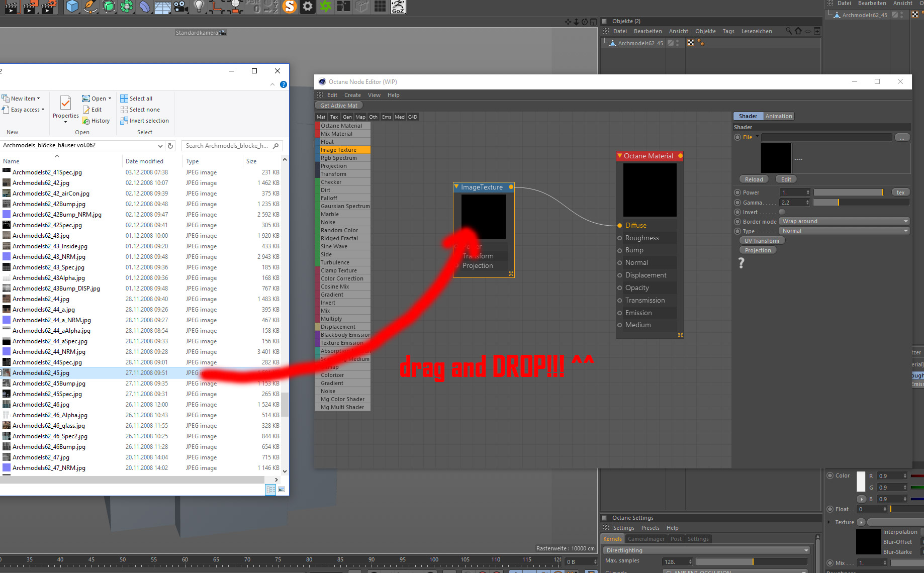Click the Explorer help question mark icon
Screen dimensions: 924x573
[284, 84]
